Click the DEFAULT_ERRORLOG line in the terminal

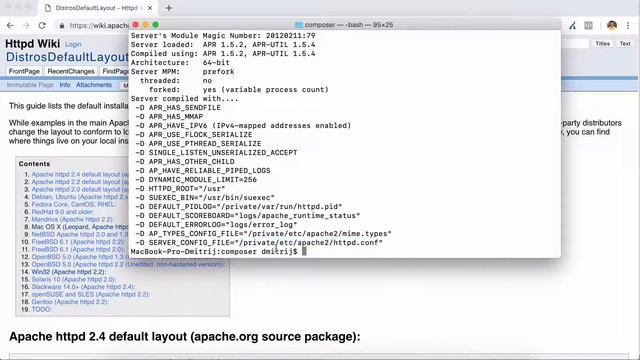(217, 224)
